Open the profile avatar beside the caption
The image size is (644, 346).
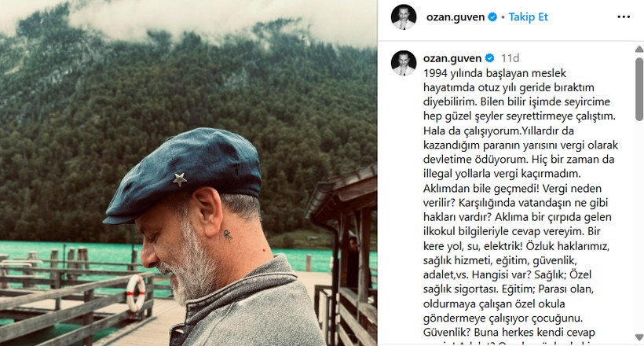(404, 63)
